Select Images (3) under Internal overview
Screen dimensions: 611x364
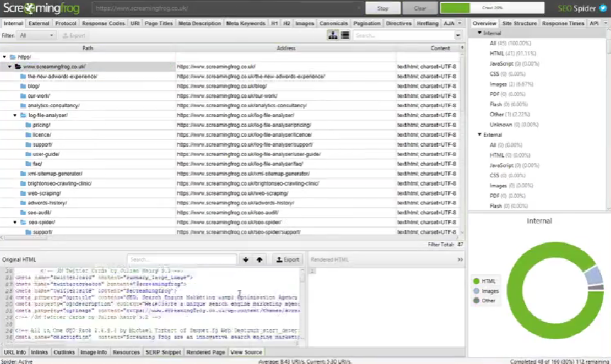pos(511,84)
